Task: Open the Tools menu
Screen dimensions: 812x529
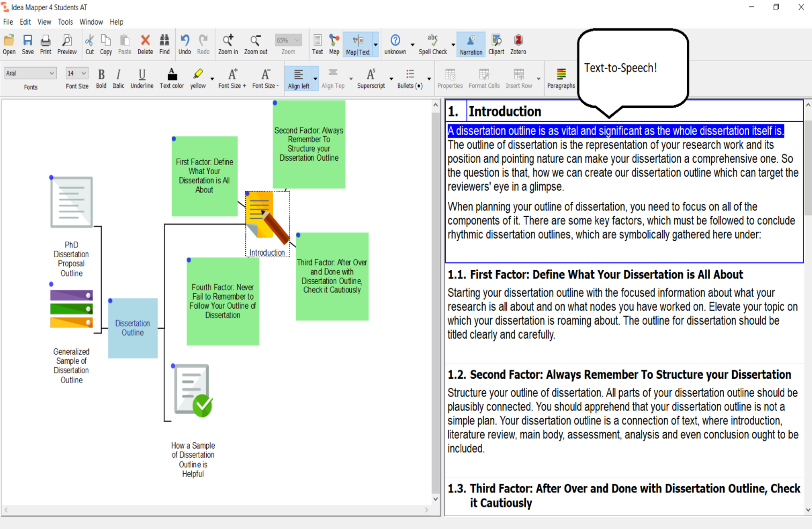Action: click(65, 22)
